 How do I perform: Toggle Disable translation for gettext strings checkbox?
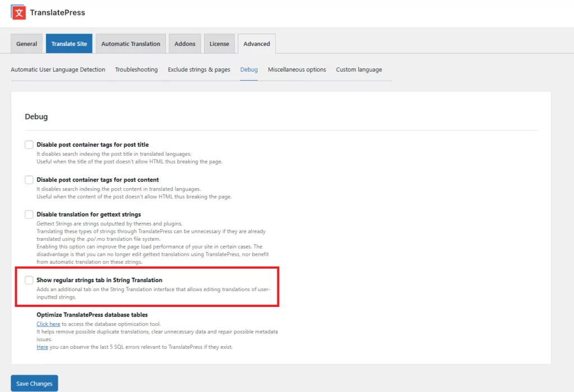coord(29,214)
